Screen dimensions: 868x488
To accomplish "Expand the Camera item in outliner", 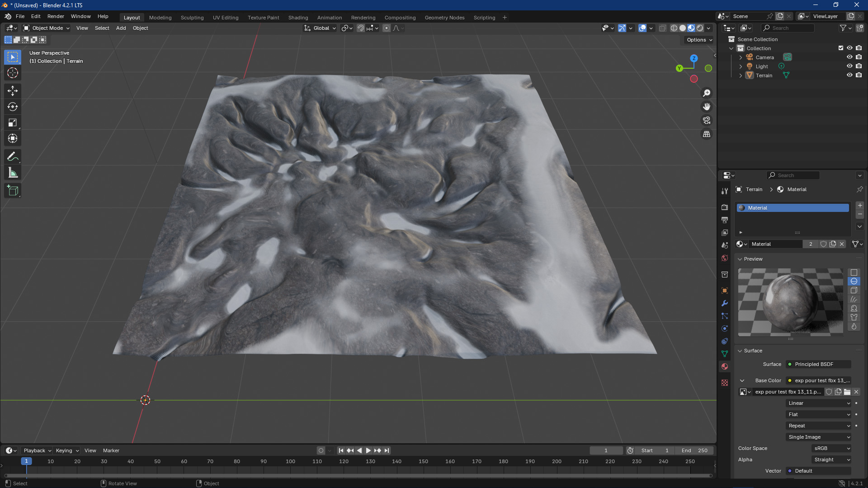I will (741, 57).
